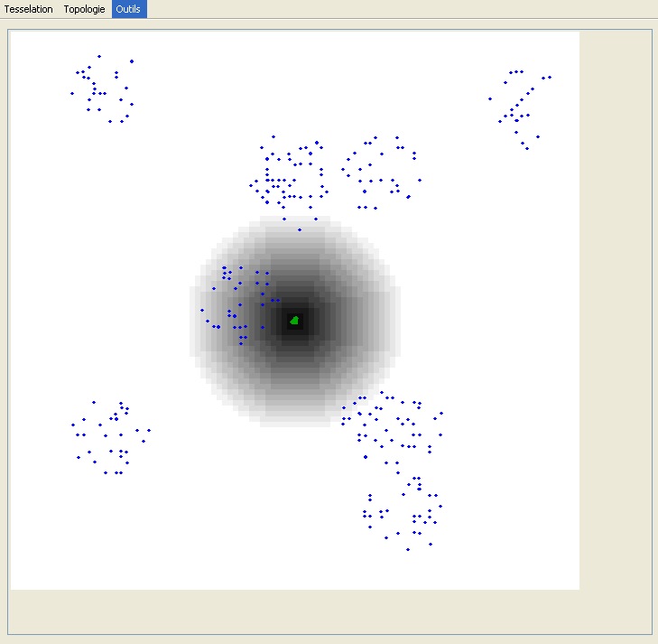Click the isolated blue point just above disc

pos(300,229)
